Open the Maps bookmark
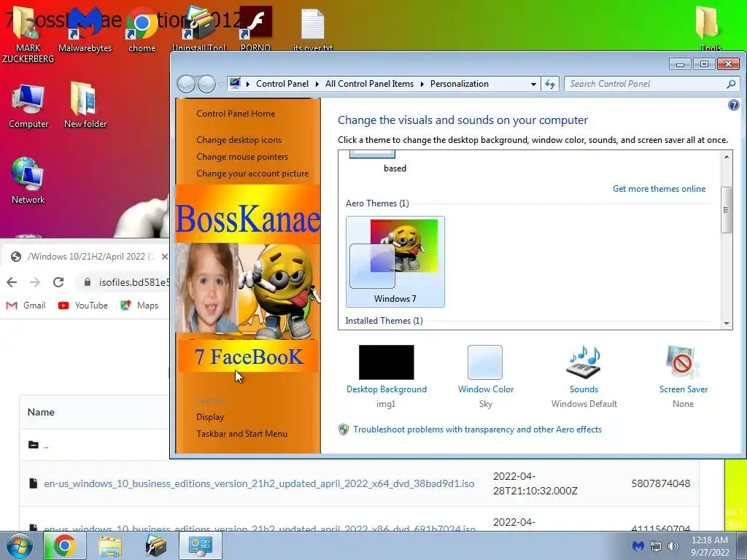Image resolution: width=747 pixels, height=560 pixels. [x=139, y=306]
